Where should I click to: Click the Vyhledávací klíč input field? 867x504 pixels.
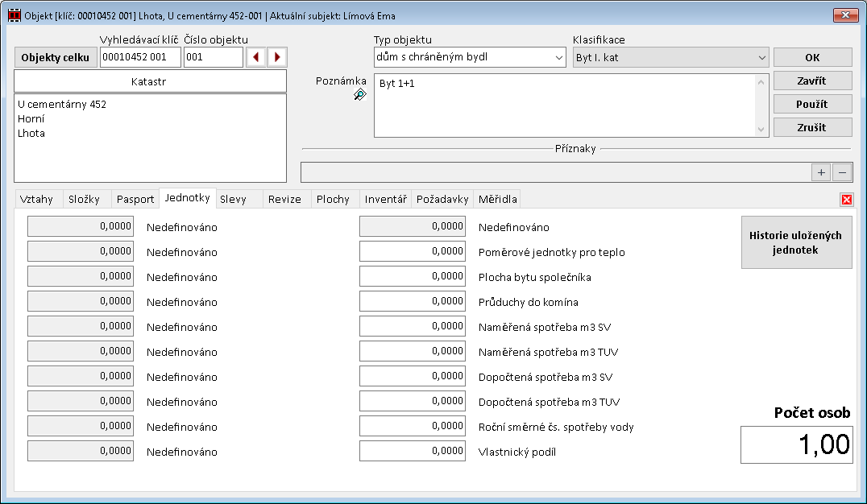pyautogui.click(x=140, y=57)
